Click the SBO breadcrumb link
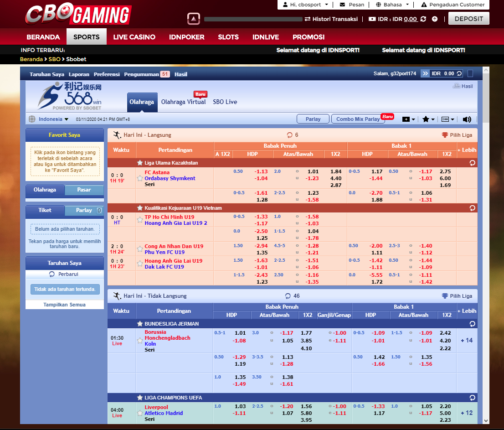Screen dimensions: 504x430 click(x=54, y=59)
